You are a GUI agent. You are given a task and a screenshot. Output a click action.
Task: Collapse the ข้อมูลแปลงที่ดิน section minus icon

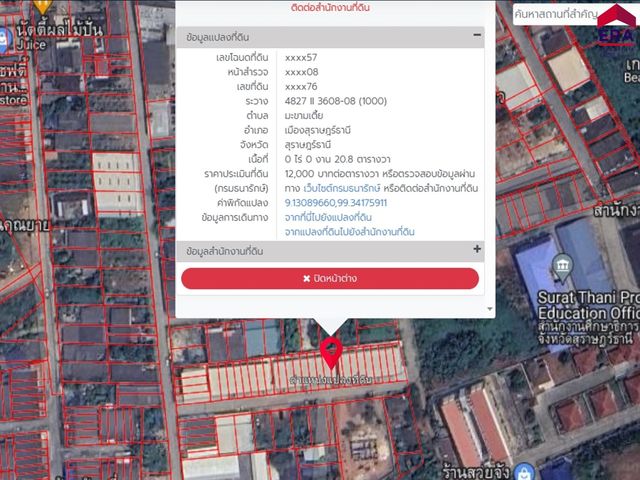click(x=477, y=35)
